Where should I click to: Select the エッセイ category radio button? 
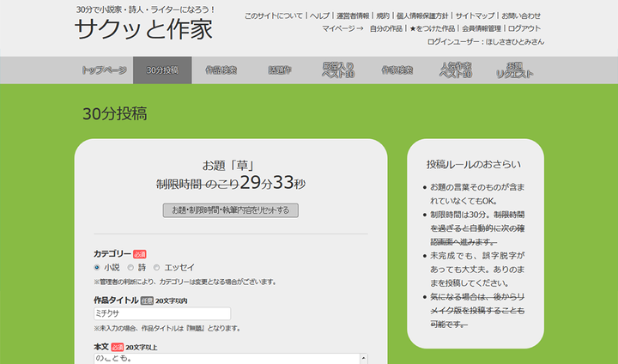point(156,267)
